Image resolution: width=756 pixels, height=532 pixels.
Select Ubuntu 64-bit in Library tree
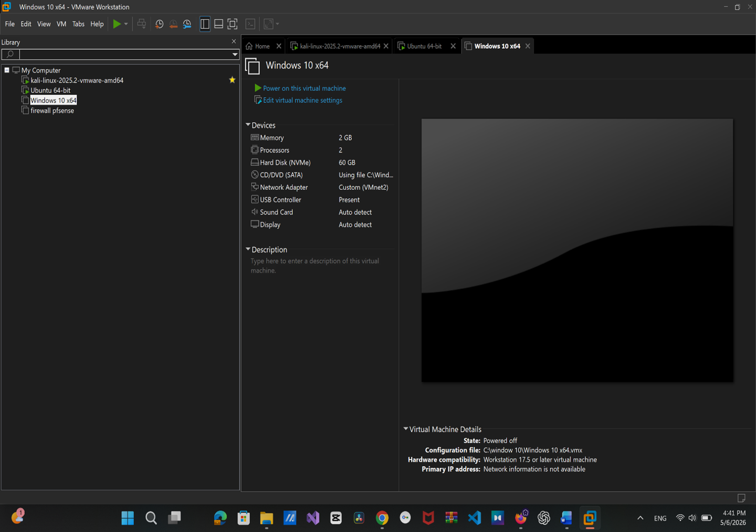50,90
